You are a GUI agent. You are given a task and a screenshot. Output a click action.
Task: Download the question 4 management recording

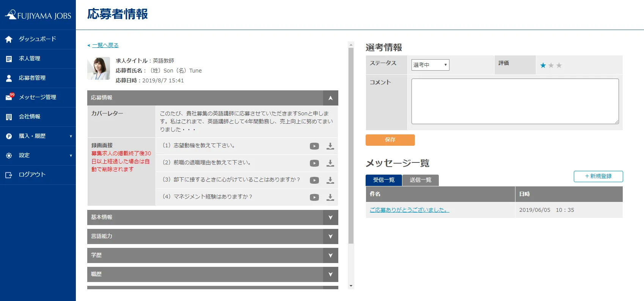330,197
